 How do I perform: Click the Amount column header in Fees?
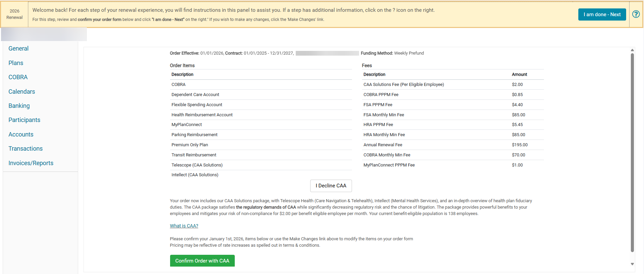(x=519, y=74)
